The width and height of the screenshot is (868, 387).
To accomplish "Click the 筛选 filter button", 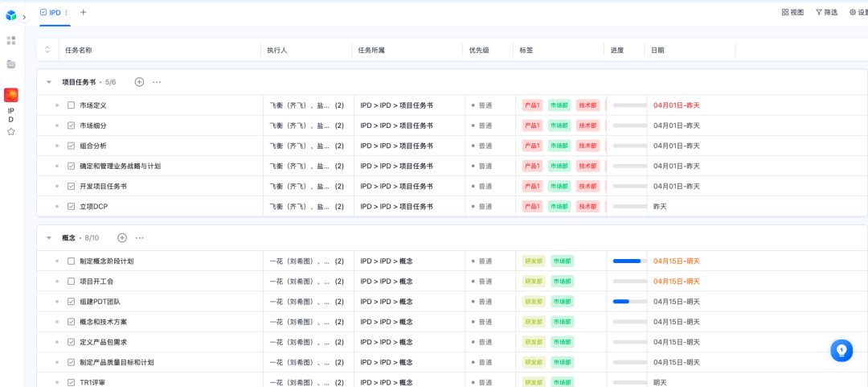I will coord(826,12).
